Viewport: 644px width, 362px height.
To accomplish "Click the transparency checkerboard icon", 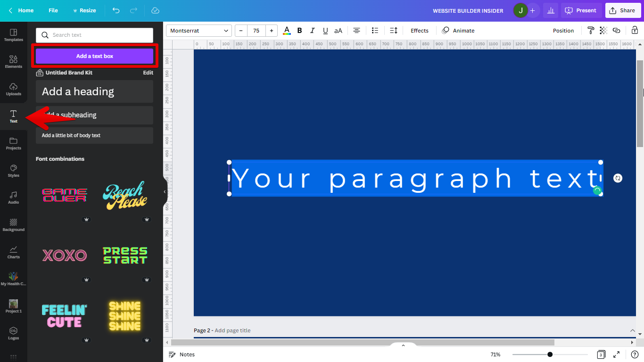I will pos(603,31).
